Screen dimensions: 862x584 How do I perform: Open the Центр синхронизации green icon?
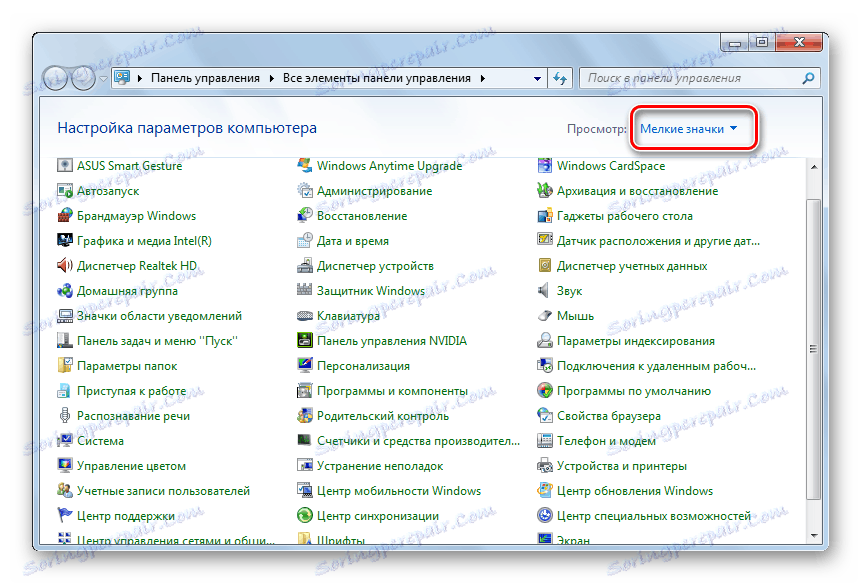pos(305,516)
